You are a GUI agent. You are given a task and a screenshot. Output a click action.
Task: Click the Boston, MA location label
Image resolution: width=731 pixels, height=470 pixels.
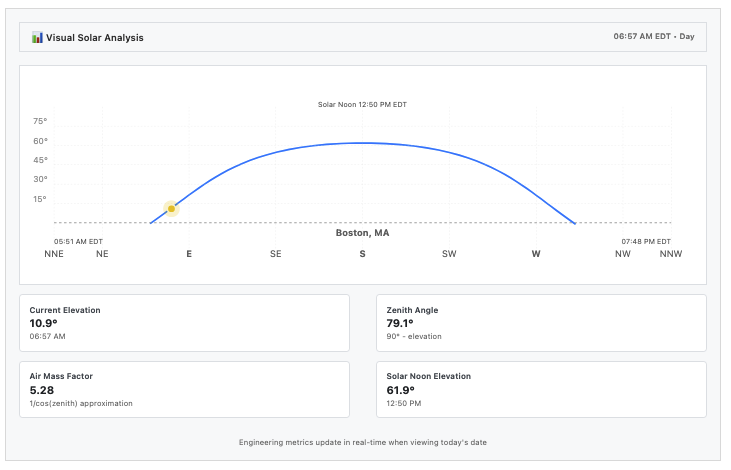tap(362, 233)
